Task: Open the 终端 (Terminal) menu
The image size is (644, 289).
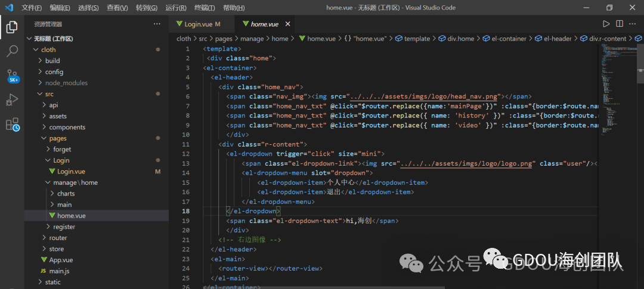Action: pyautogui.click(x=205, y=8)
